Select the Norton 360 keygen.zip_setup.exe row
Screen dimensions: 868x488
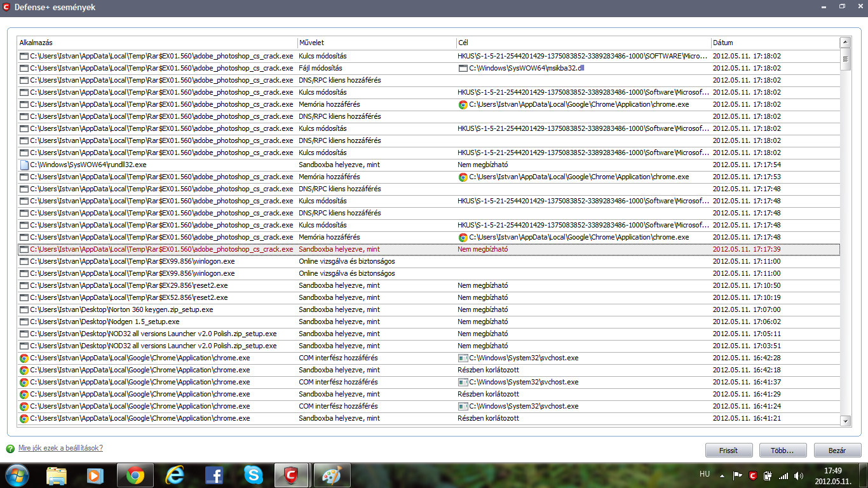(429, 309)
